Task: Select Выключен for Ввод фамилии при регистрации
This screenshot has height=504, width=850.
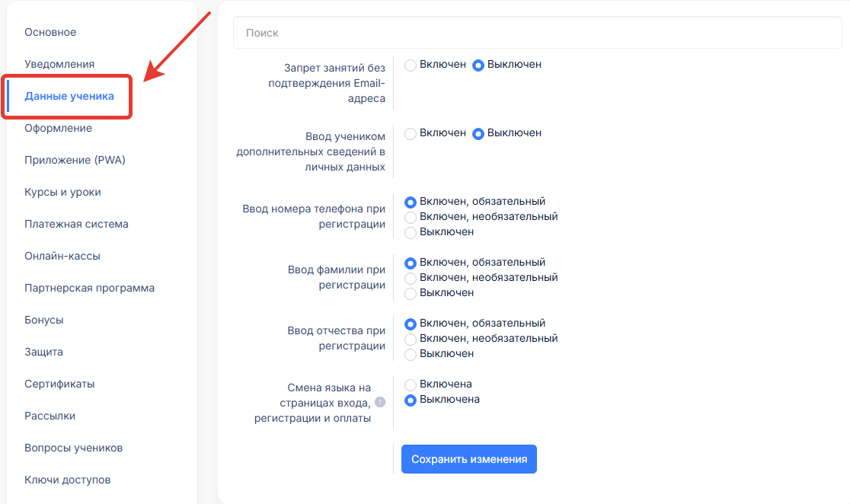Action: (411, 293)
